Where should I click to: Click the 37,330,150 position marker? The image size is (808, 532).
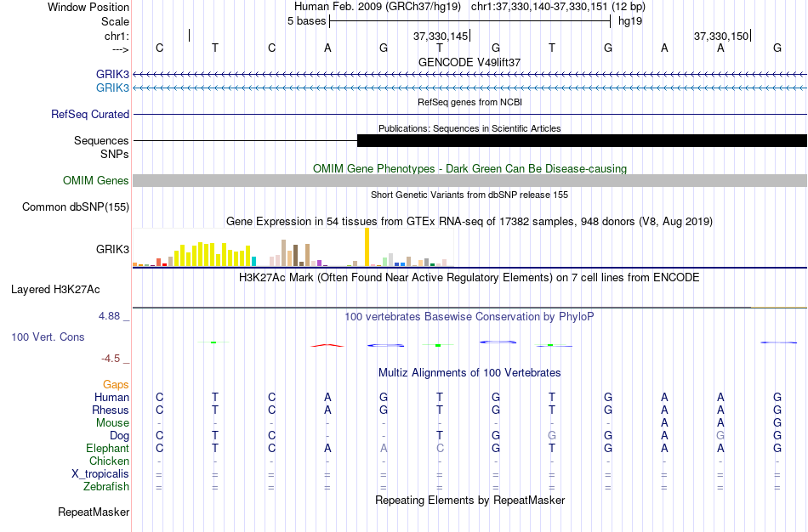click(721, 36)
